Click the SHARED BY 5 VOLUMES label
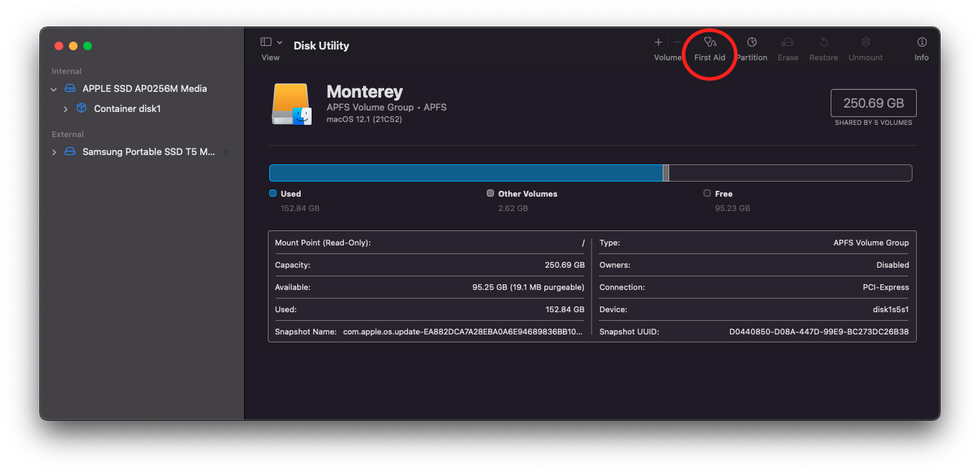The height and width of the screenshot is (473, 980). (x=873, y=123)
